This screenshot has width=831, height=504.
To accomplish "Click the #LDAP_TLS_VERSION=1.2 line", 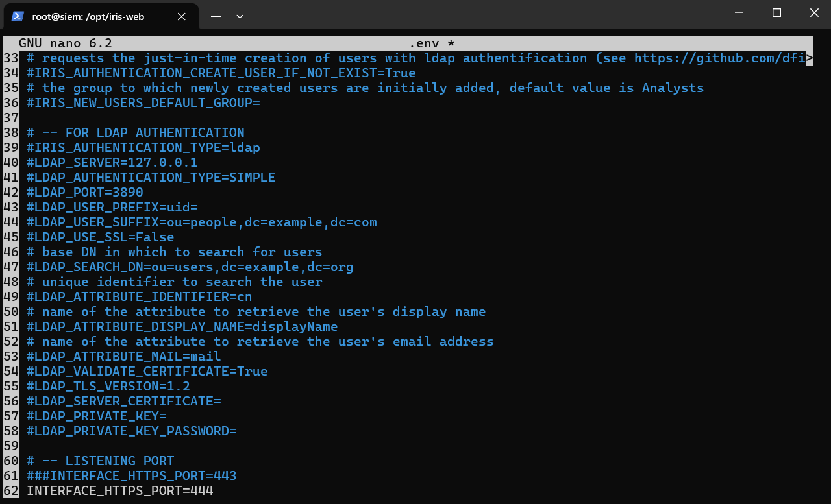I will [x=108, y=387].
